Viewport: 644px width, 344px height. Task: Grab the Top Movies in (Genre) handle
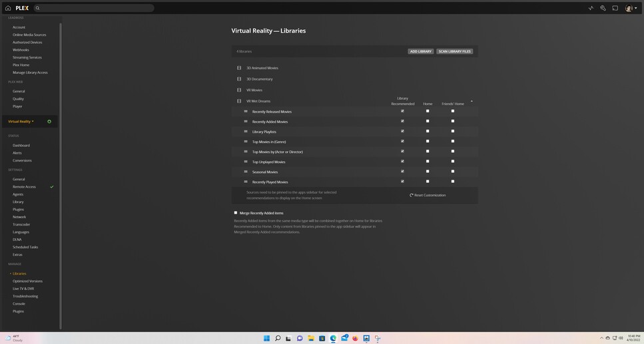[x=246, y=142]
